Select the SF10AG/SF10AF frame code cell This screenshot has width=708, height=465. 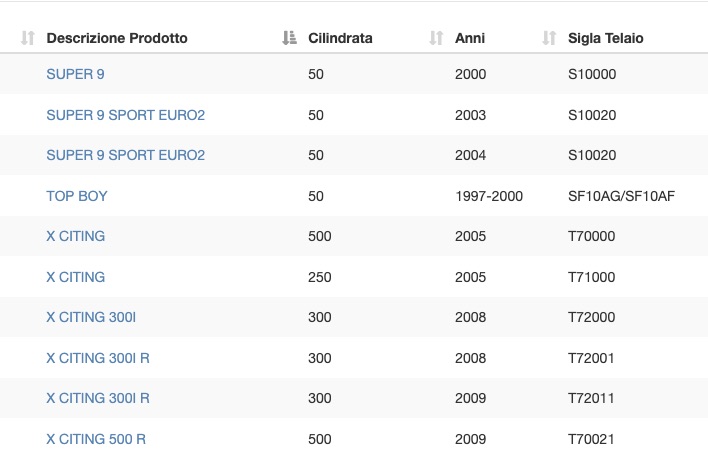(621, 196)
